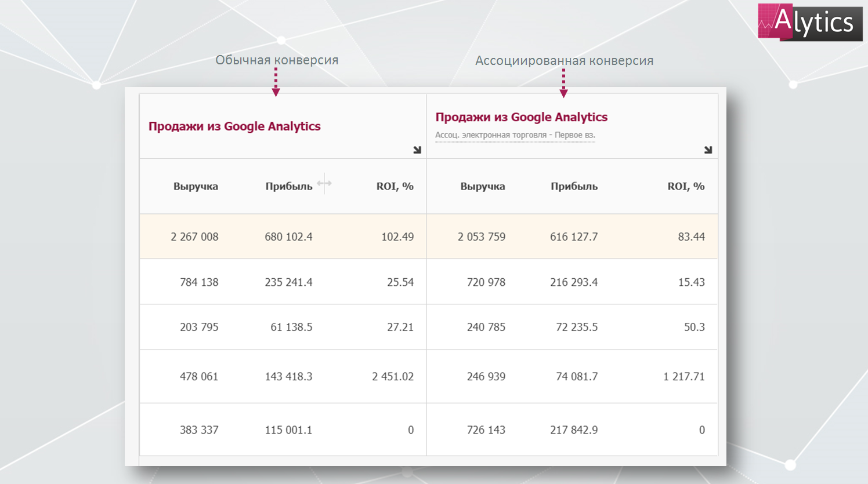Select cell '680 102.4'
The height and width of the screenshot is (484, 868).
[288, 237]
